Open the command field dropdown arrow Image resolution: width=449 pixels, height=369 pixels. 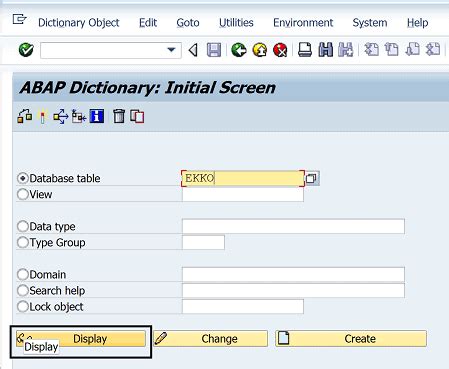[x=171, y=50]
